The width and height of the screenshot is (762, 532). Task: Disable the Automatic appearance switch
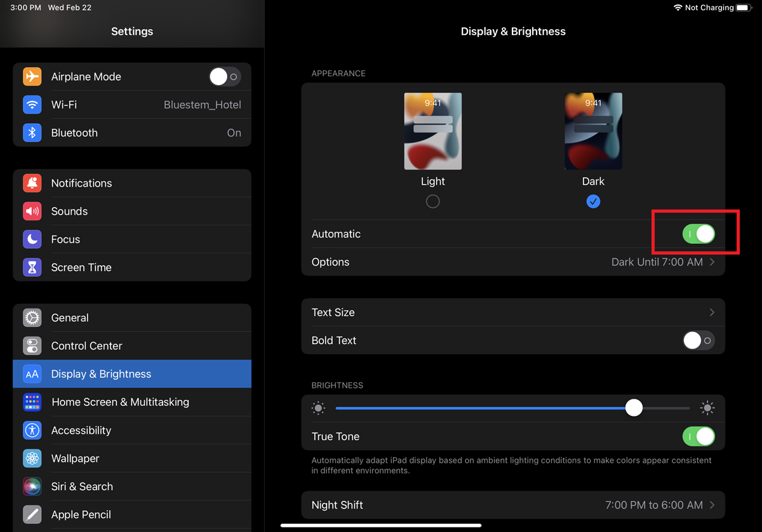[698, 234]
